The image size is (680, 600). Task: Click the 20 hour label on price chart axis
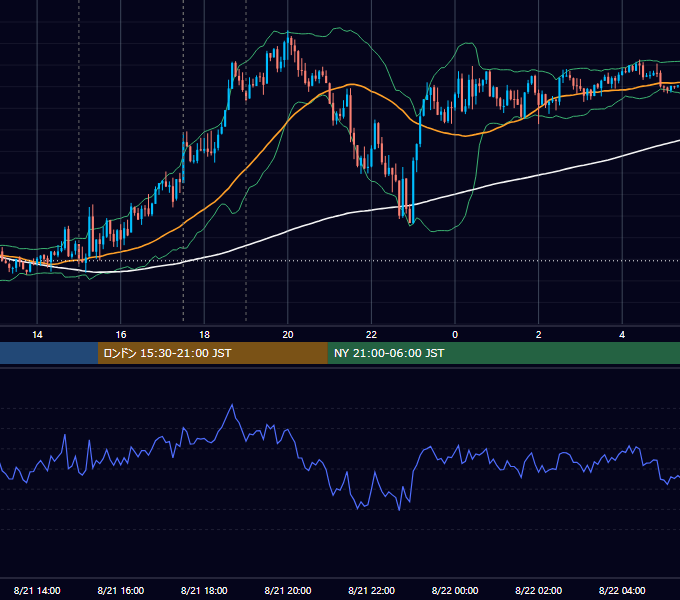click(288, 335)
